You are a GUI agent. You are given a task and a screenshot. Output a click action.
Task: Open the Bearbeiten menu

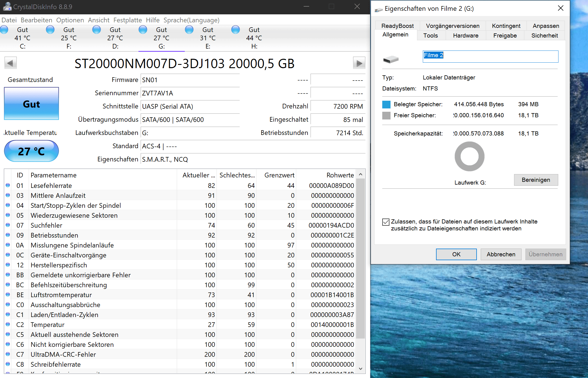coord(36,20)
